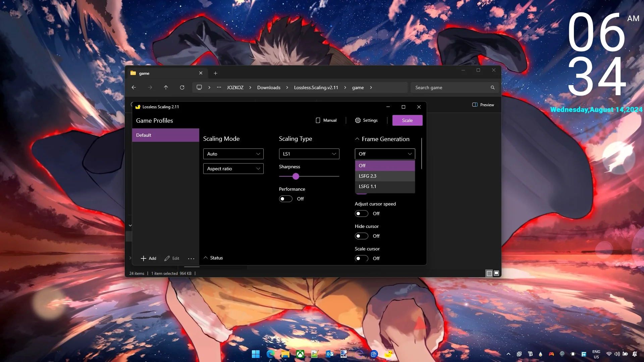
Task: Go forward in File Explorer
Action: tap(150, 87)
